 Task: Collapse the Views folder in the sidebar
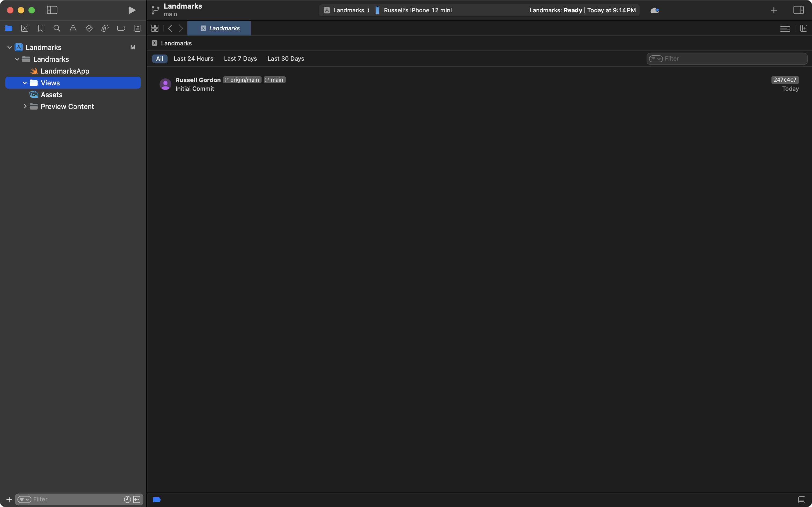point(24,82)
